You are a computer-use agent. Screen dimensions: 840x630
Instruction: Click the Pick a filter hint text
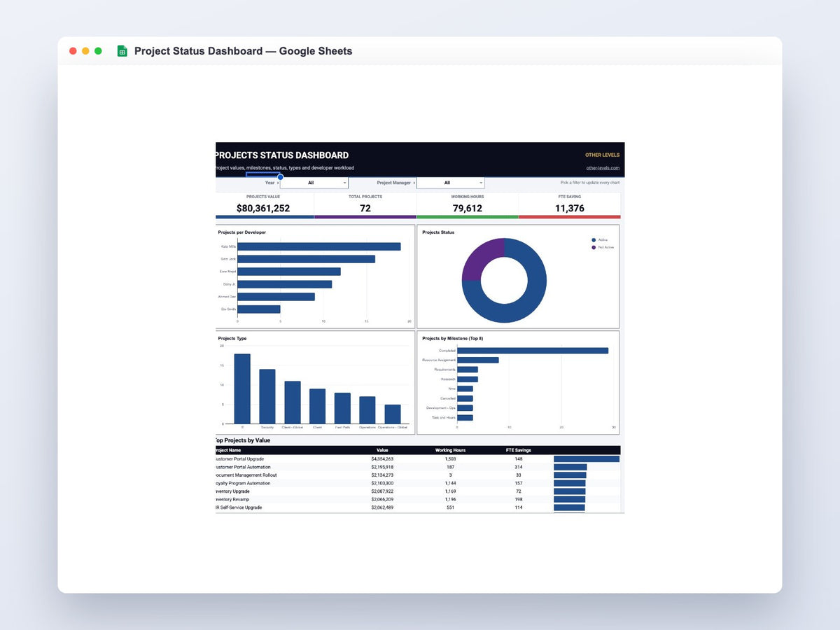pyautogui.click(x=590, y=183)
